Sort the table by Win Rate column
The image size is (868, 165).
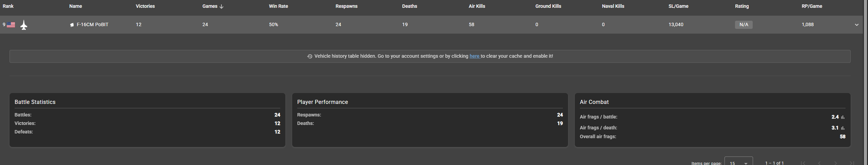pos(278,6)
